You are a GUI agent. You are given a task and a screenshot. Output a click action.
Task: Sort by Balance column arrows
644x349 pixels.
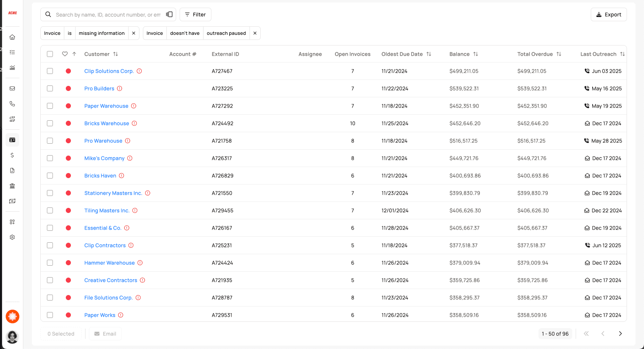tap(475, 54)
